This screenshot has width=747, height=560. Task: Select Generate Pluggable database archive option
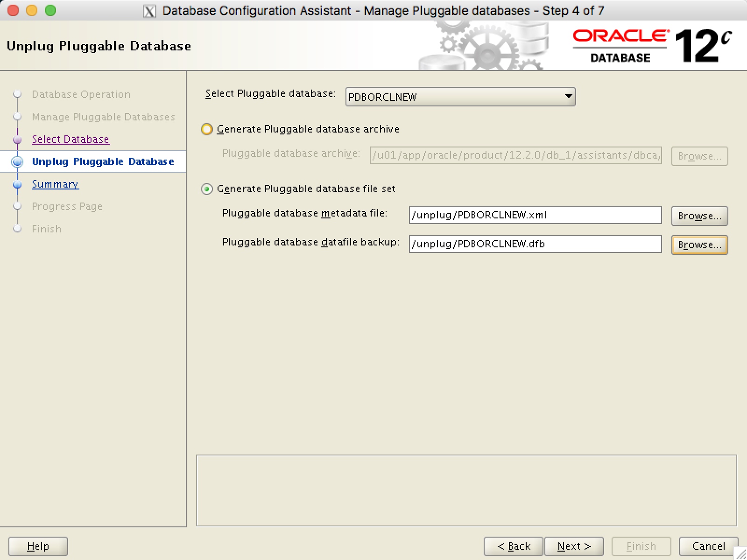click(x=206, y=129)
